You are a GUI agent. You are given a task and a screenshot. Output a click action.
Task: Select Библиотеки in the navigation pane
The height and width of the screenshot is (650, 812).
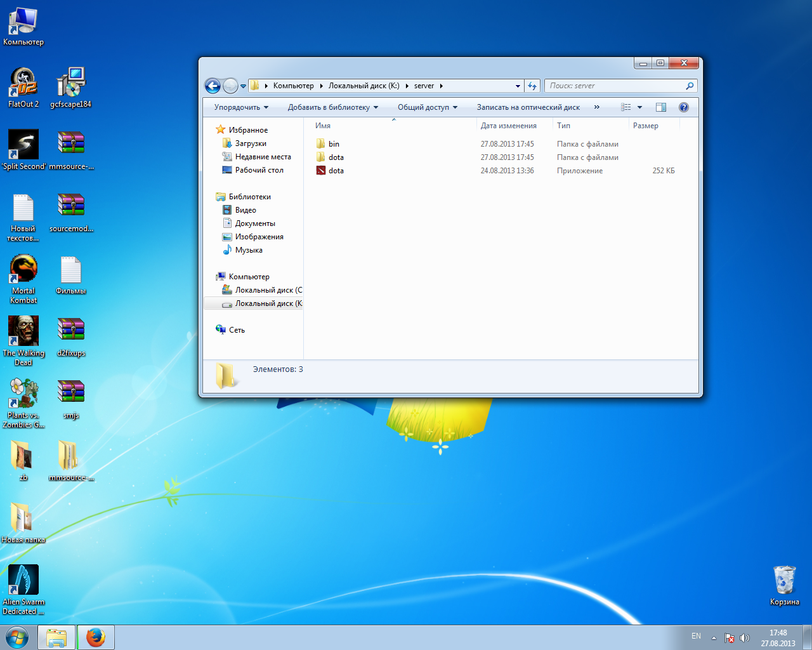point(249,197)
